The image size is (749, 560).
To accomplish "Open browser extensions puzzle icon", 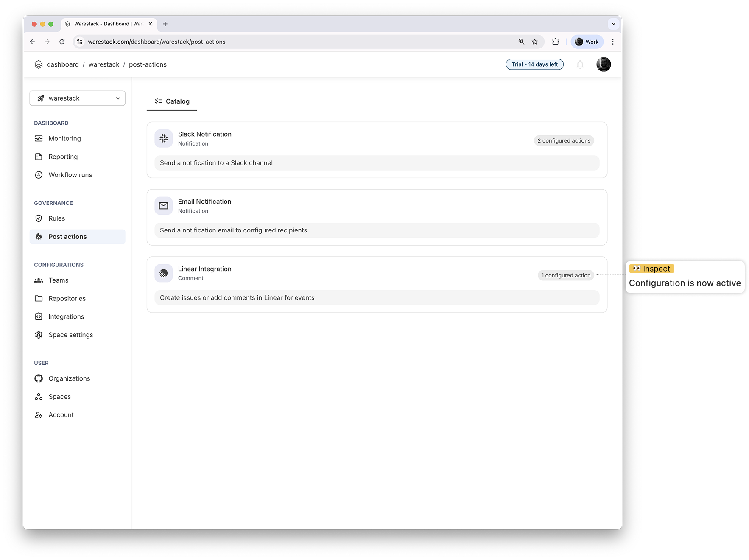I will pos(556,42).
